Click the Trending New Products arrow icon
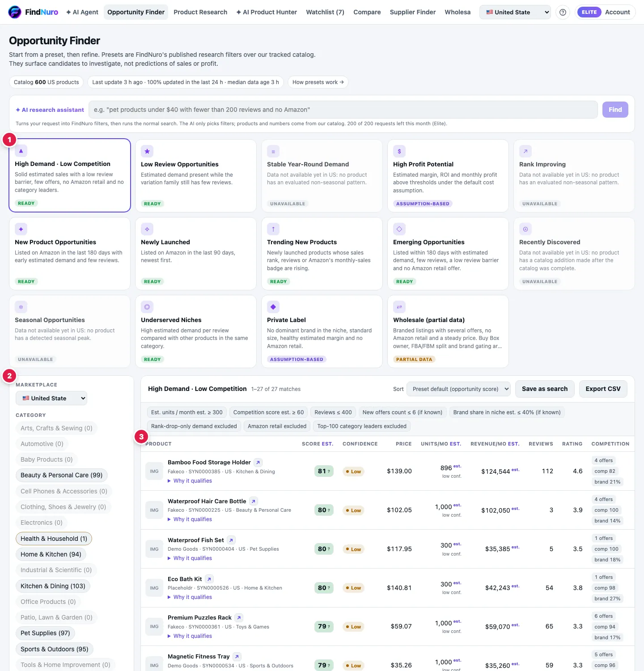 click(273, 229)
